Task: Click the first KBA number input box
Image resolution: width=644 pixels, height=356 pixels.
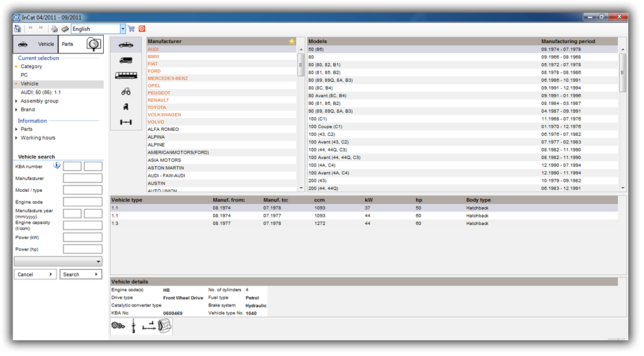Action: click(72, 166)
